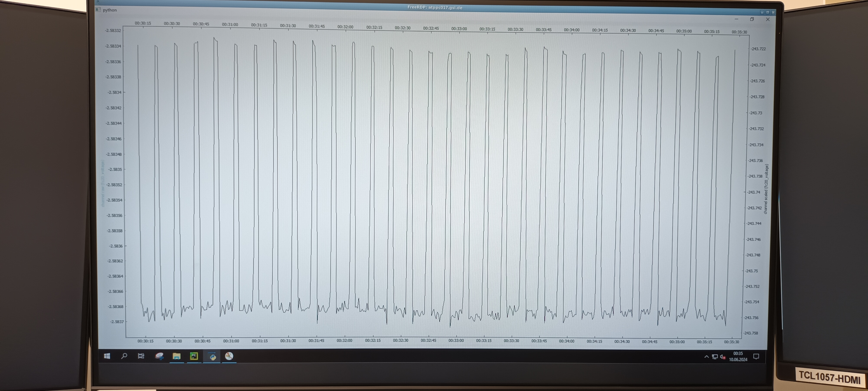Click the taskbar search magnifier icon
The height and width of the screenshot is (391, 868).
(x=124, y=356)
